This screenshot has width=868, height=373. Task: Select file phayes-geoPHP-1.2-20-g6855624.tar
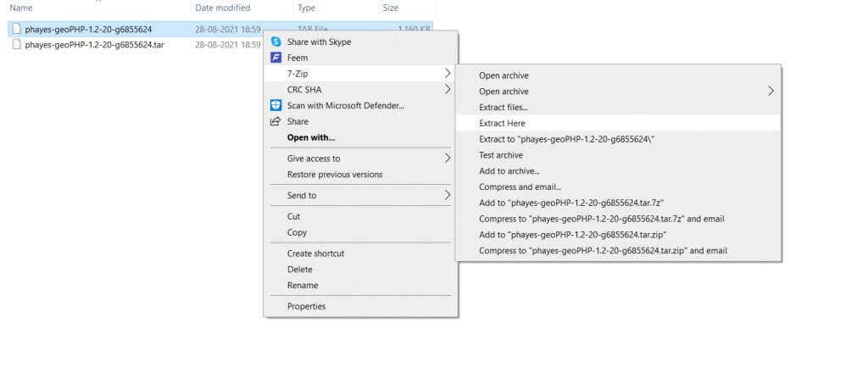click(94, 44)
